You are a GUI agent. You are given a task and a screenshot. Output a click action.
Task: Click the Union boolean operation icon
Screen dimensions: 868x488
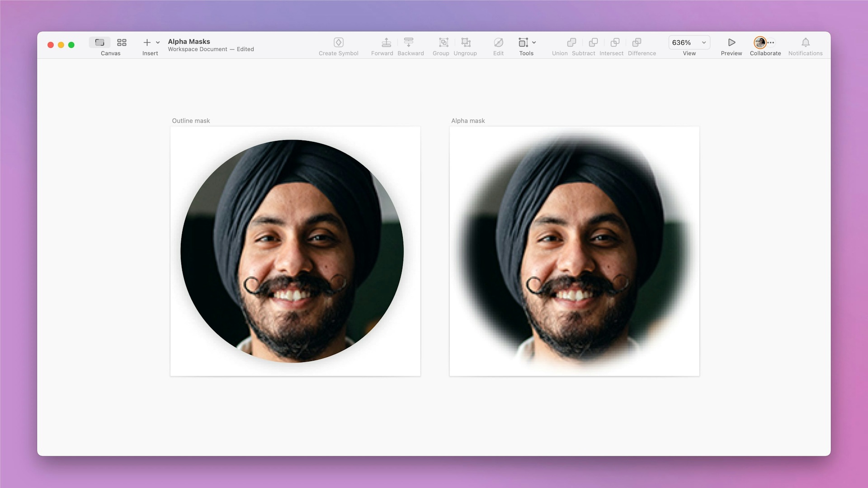(571, 43)
